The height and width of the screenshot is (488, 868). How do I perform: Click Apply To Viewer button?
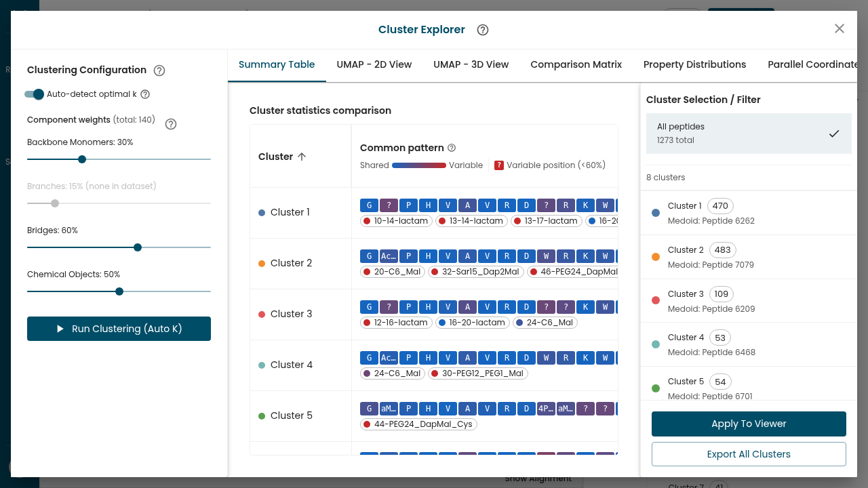(x=749, y=424)
